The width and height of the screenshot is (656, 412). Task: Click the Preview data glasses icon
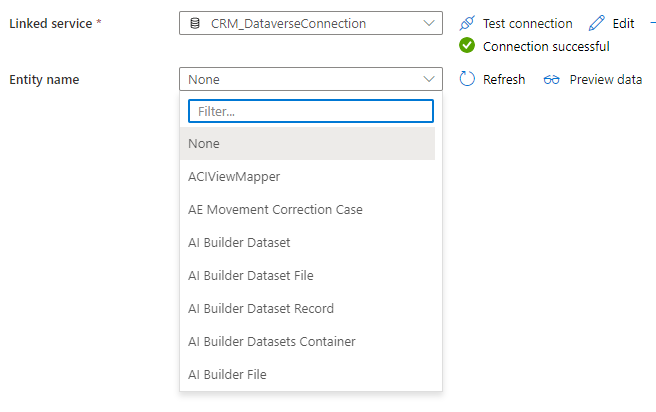[551, 79]
